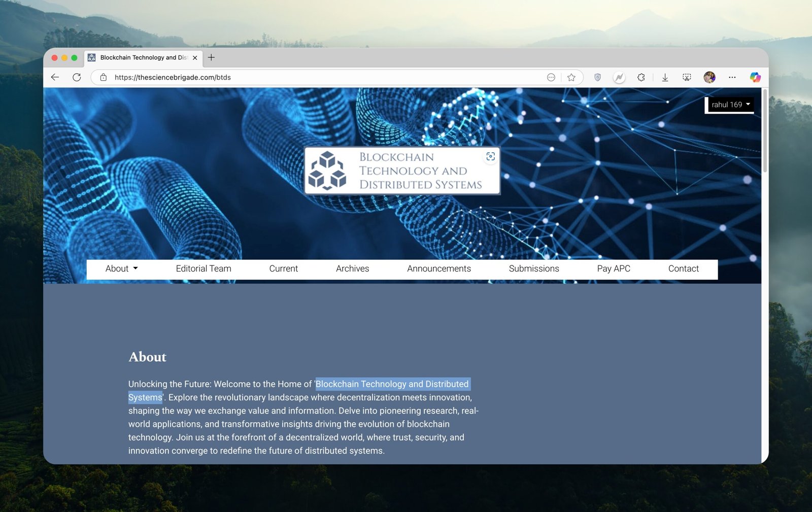Open the Downloads arrow icon
Viewport: 812px width, 512px height.
coord(665,77)
